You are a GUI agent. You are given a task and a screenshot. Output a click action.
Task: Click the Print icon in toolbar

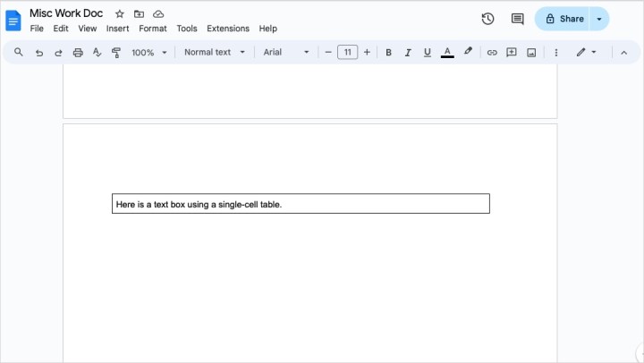[x=78, y=53]
